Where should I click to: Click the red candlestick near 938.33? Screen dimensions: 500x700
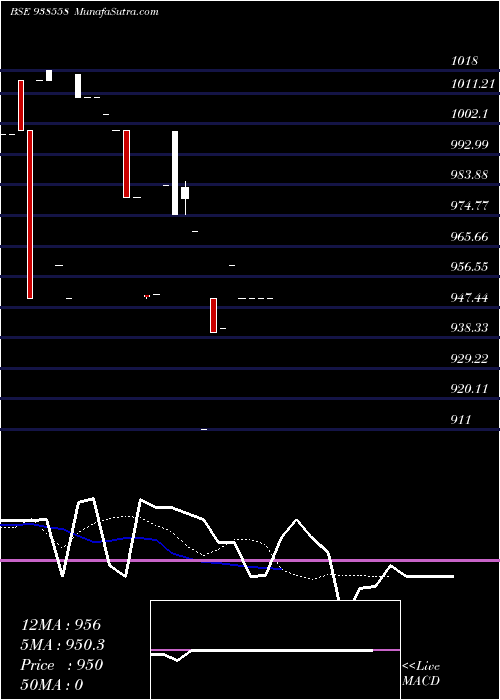coord(213,316)
